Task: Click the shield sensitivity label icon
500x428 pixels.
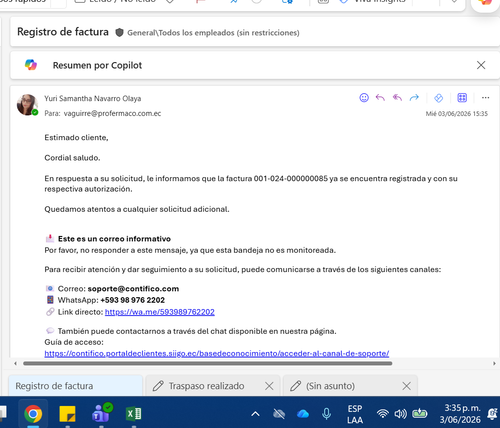Action: pos(119,32)
